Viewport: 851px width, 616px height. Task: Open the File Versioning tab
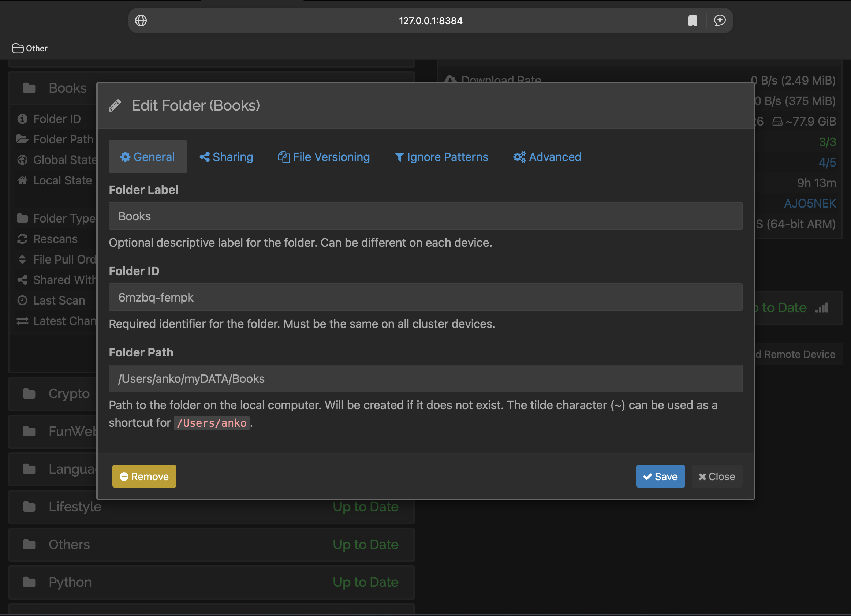click(x=324, y=157)
